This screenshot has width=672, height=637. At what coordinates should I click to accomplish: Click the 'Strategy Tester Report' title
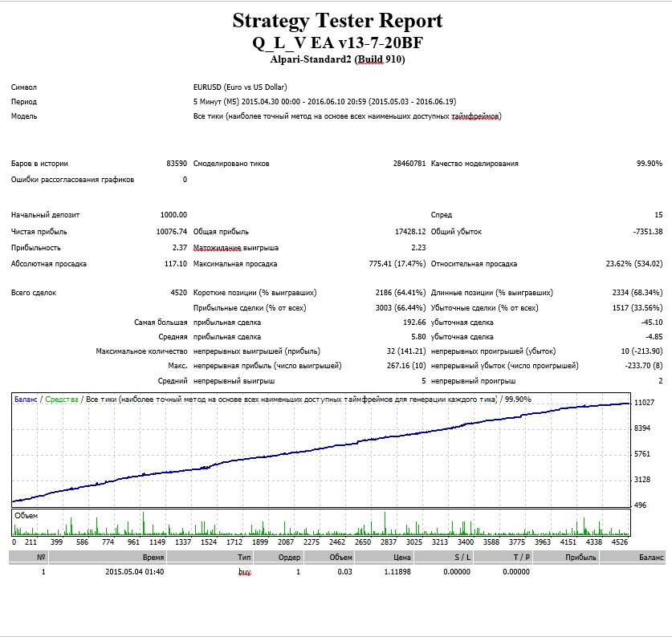tap(337, 21)
